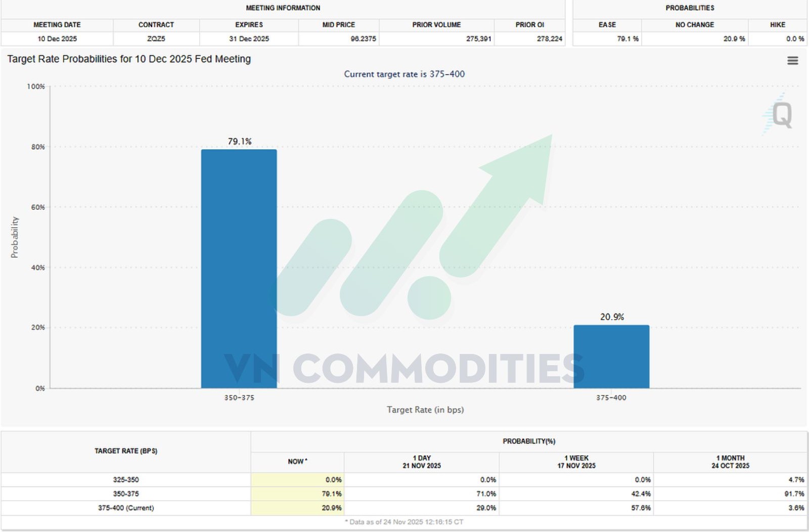Click the MID PRICE value 96.2375
This screenshot has width=809, height=532.
(363, 38)
